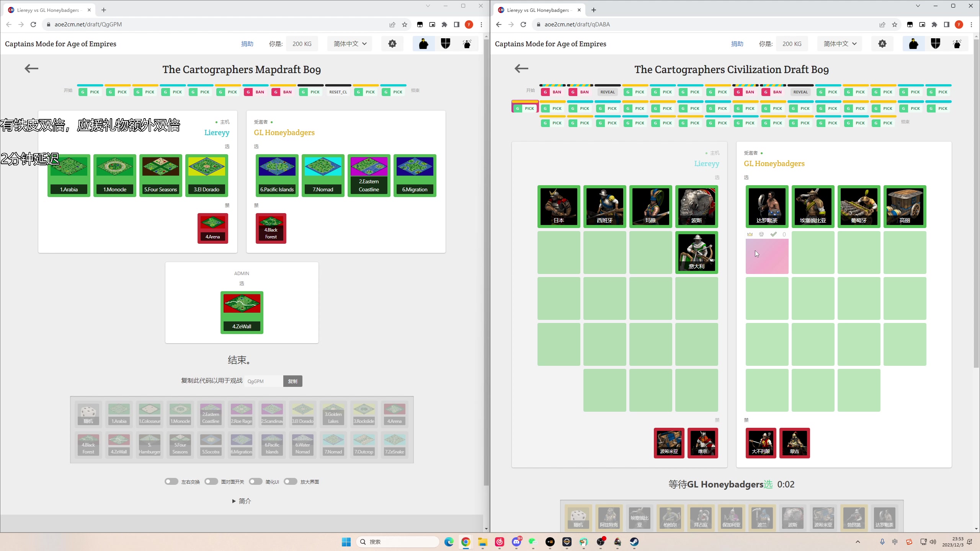The width and height of the screenshot is (980, 551).
Task: Click the crown icon above the pink slot
Action: point(750,234)
